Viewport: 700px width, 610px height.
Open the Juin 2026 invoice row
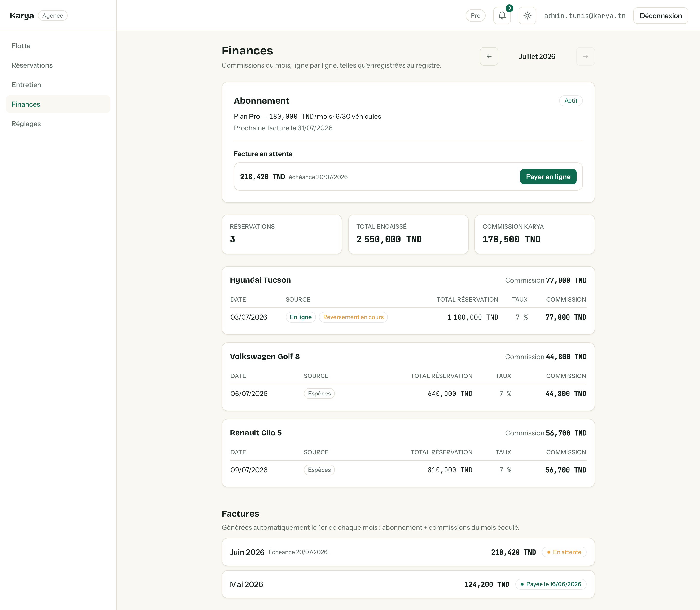408,552
